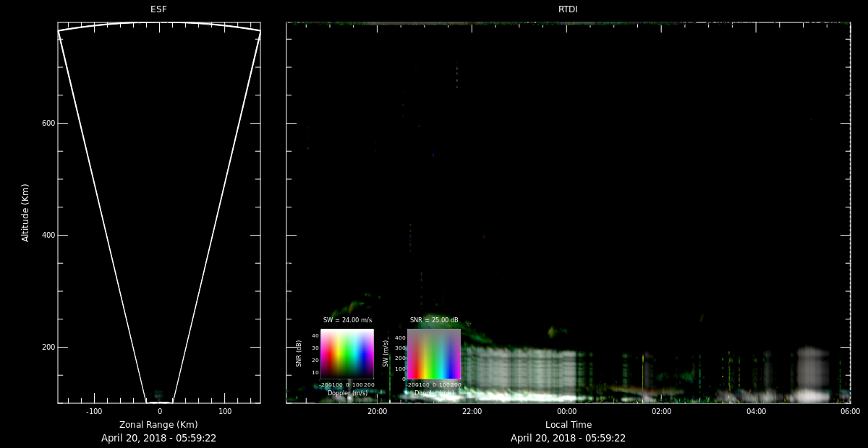Image resolution: width=868 pixels, height=448 pixels.
Task: Click the -100 zonal range tick label
Action: [93, 411]
